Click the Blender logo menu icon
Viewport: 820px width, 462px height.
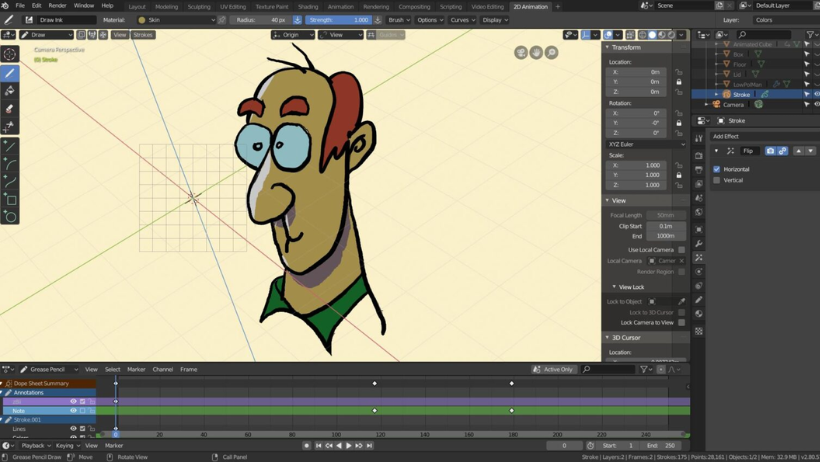[x=5, y=6]
